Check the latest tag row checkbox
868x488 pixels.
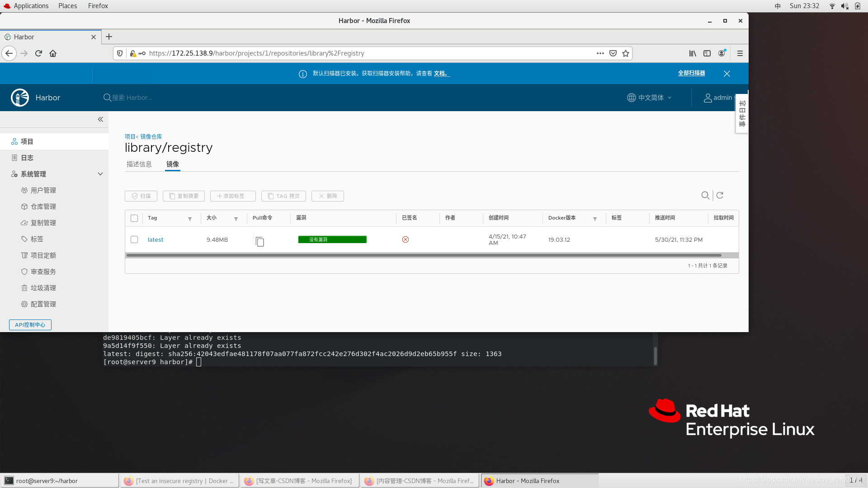coord(134,239)
